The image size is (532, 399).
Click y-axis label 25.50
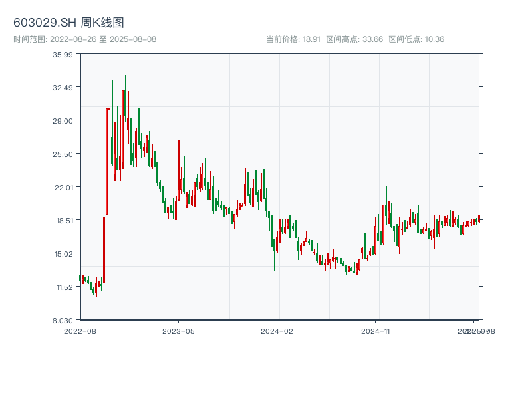[x=63, y=154]
